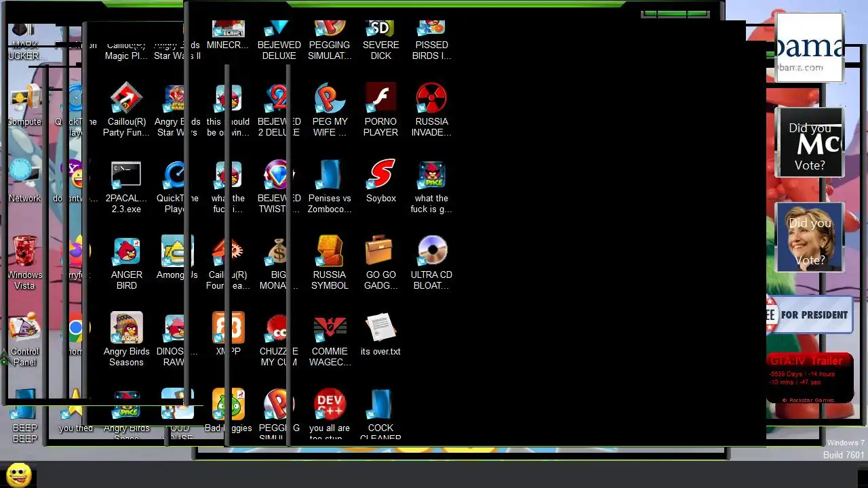Click the green progress bar at top
868x488 pixels.
675,14
